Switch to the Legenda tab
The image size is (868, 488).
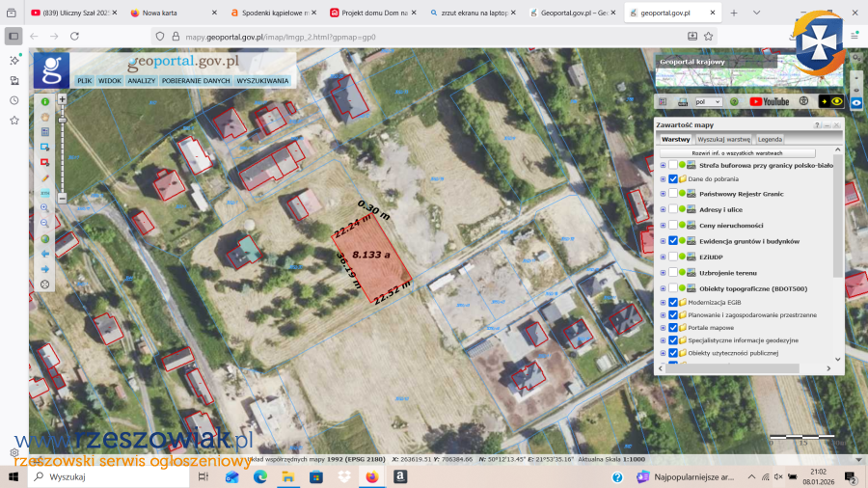(x=770, y=139)
